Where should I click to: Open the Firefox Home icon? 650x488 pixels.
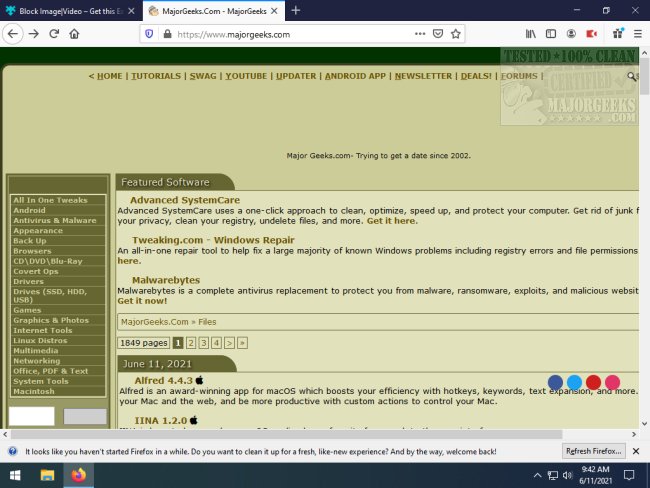point(74,34)
